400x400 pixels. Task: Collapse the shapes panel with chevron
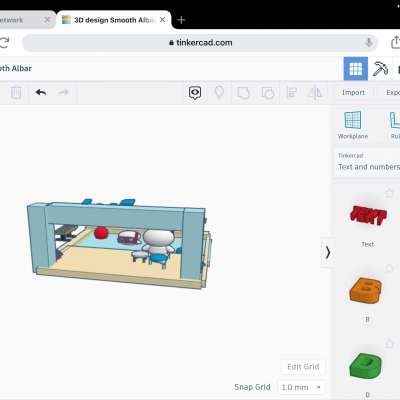point(328,252)
